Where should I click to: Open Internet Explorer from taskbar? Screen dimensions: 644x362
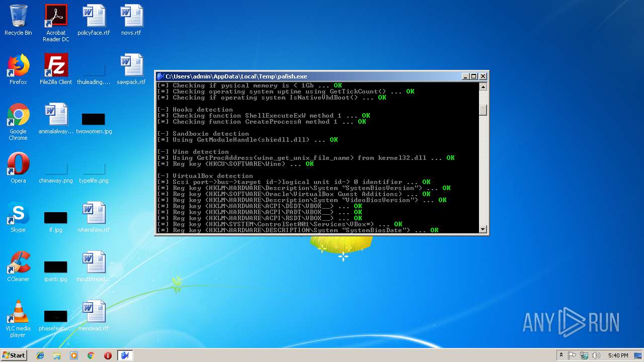click(40, 355)
